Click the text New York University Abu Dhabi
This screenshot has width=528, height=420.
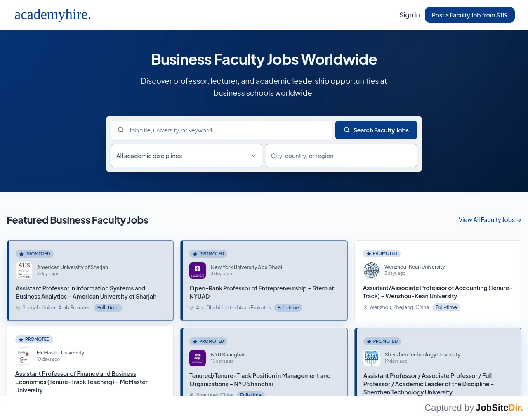[247, 267]
